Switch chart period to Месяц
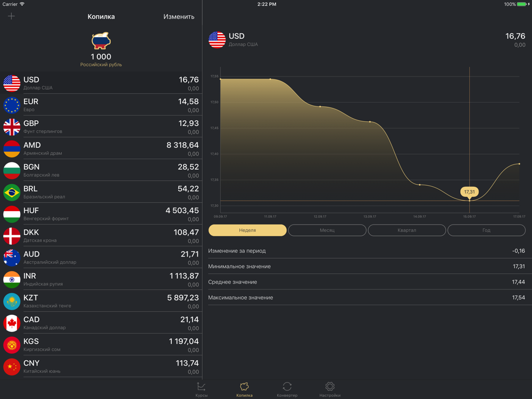The image size is (532, 399). coord(327,230)
